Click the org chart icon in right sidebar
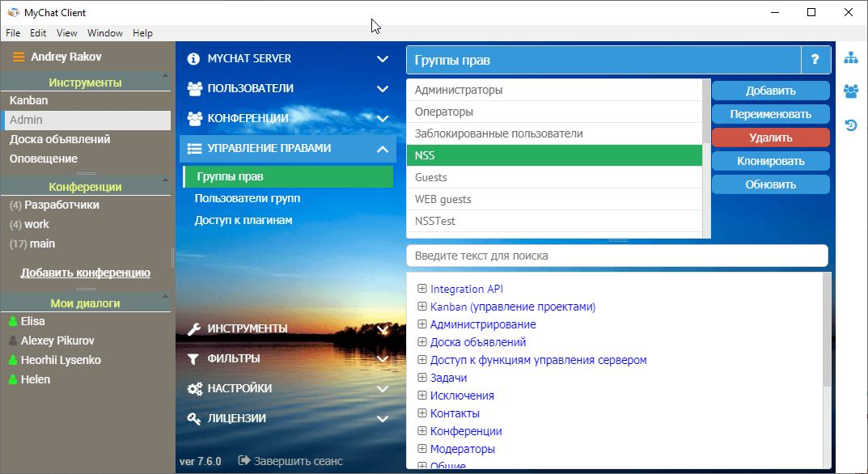The image size is (868, 474). 851,58
